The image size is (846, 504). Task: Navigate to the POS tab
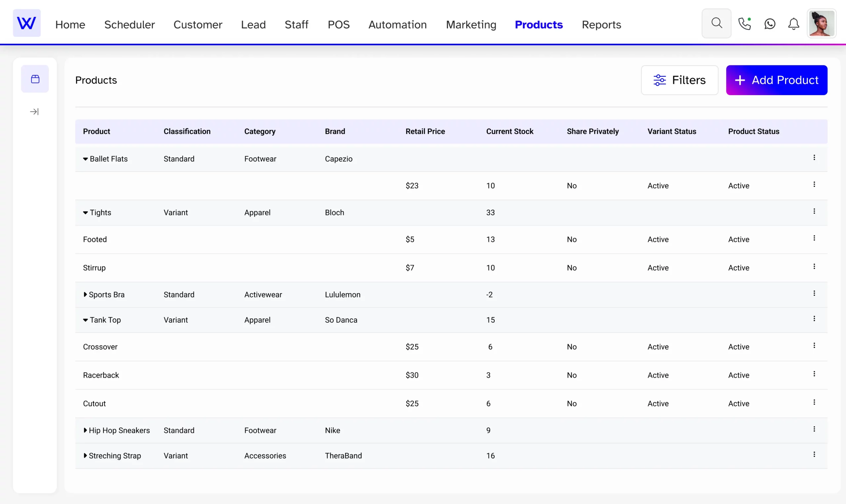coord(338,24)
